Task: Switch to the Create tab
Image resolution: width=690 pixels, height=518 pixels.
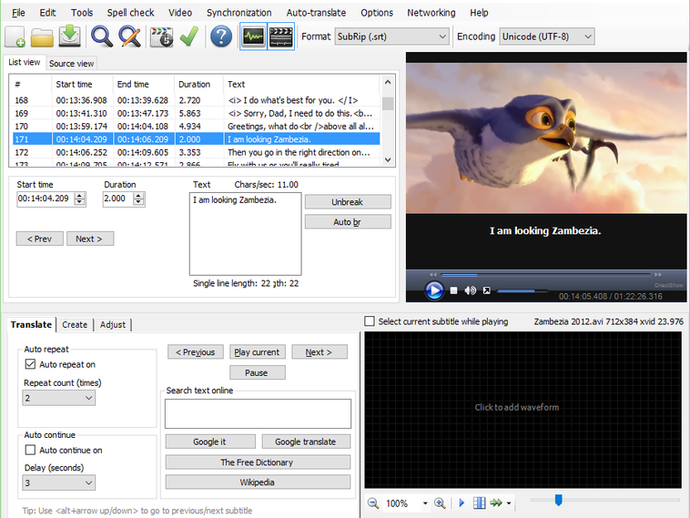Action: [75, 324]
